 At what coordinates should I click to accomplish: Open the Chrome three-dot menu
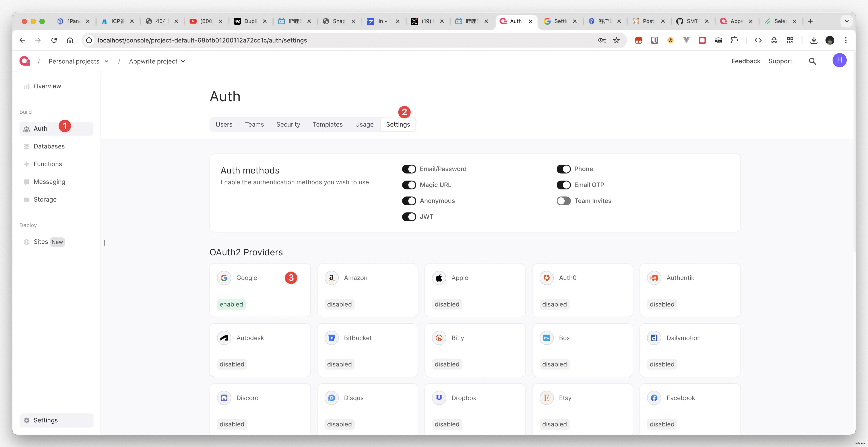[x=845, y=40]
